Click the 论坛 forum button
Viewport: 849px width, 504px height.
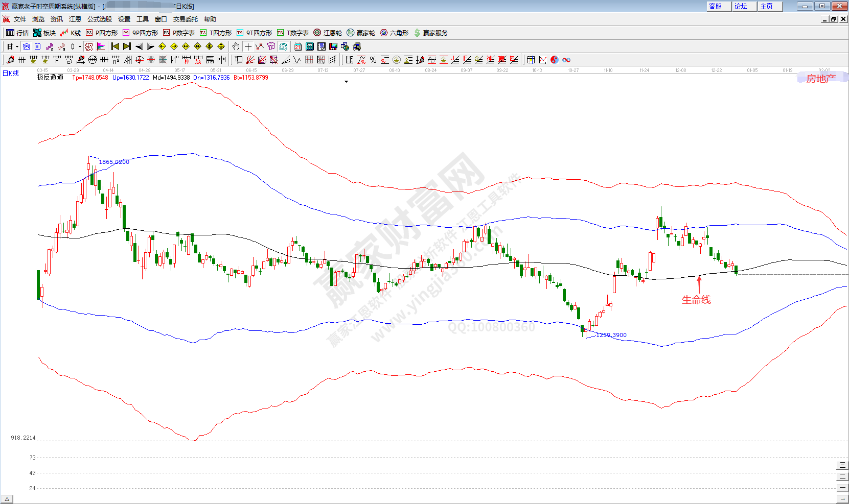tap(741, 6)
